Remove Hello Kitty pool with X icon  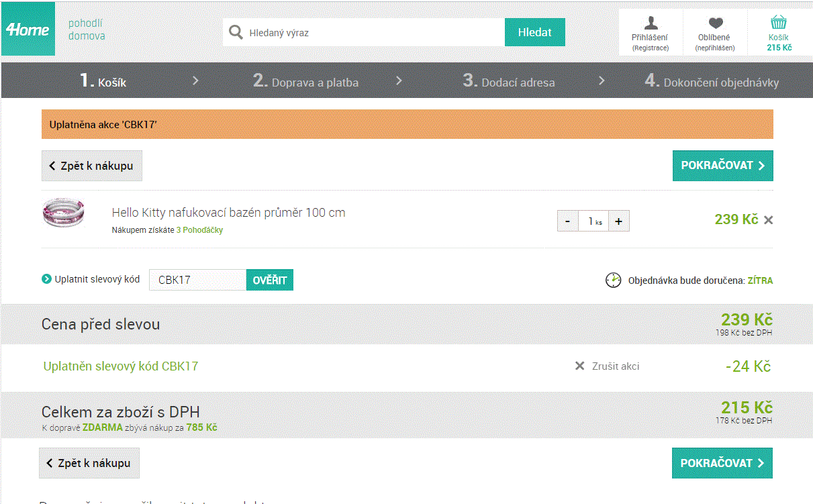[769, 220]
